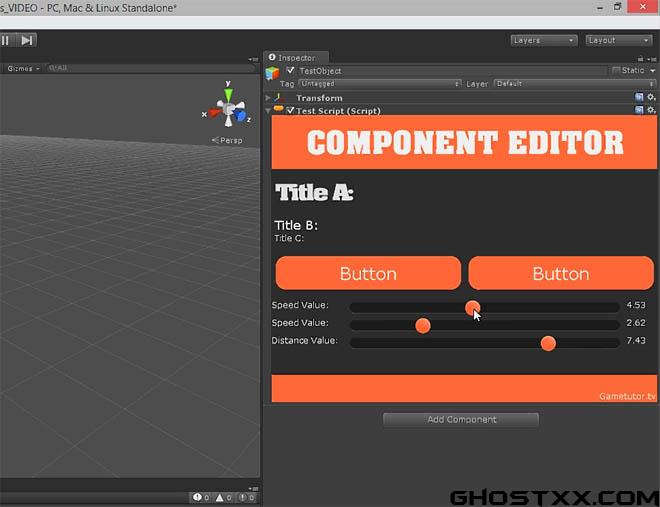
Task: Click the Gametutor.tv link
Action: [x=627, y=396]
